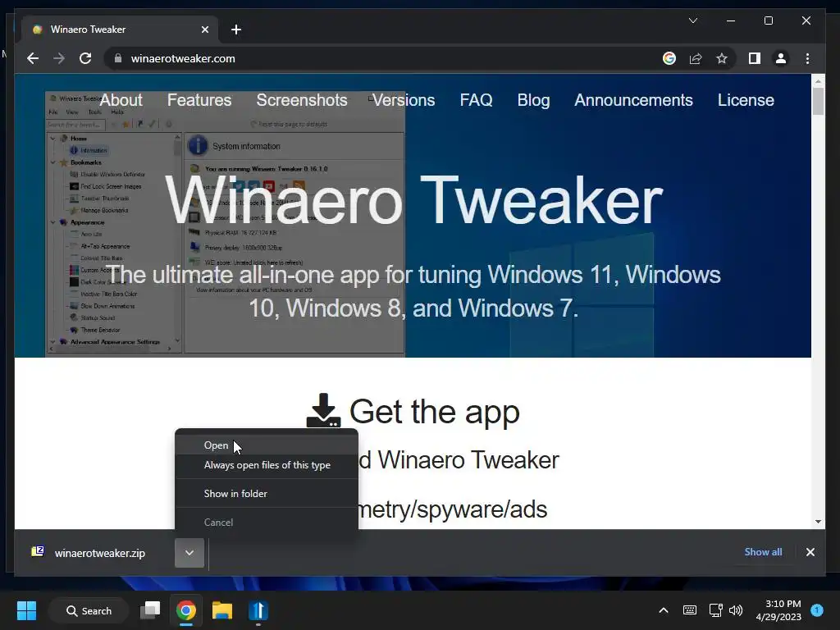Open the Chrome three-dot menu
Image resolution: width=840 pixels, height=630 pixels.
coord(807,58)
